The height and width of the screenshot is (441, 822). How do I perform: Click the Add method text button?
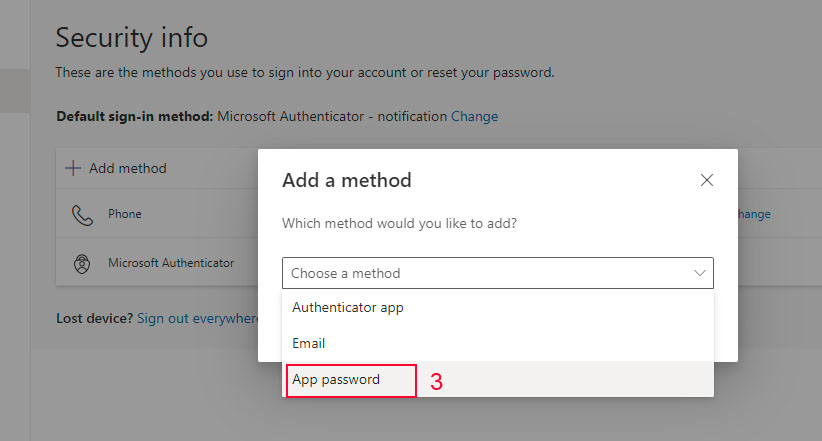[127, 168]
